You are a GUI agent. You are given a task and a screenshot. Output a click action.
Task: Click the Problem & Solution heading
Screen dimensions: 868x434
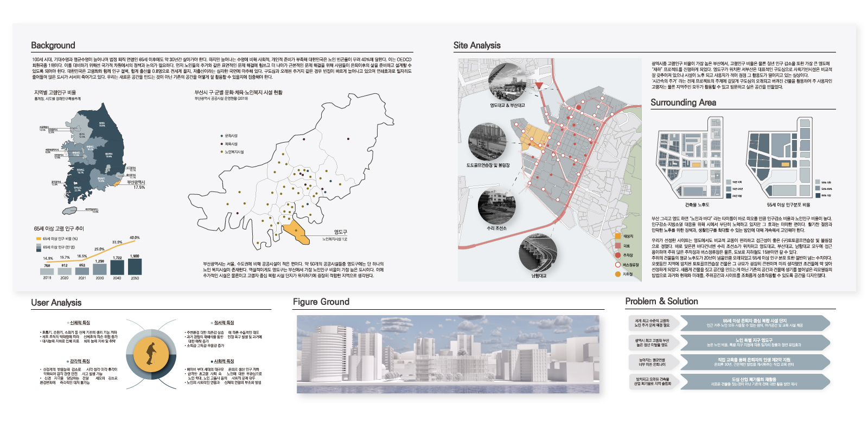pyautogui.click(x=662, y=301)
